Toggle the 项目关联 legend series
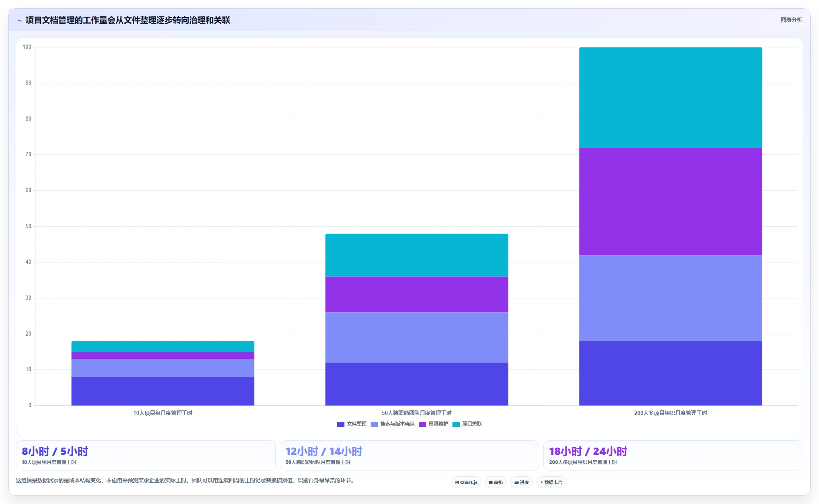This screenshot has width=819, height=504. (x=467, y=424)
